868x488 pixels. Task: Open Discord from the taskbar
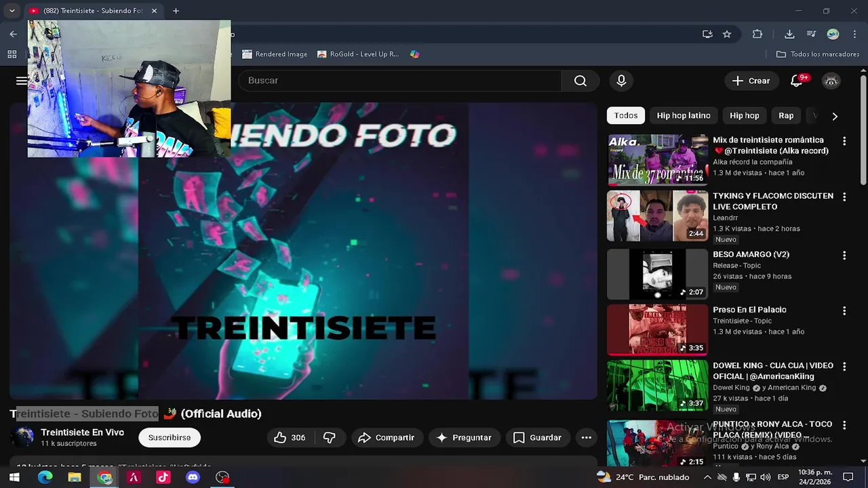(193, 477)
